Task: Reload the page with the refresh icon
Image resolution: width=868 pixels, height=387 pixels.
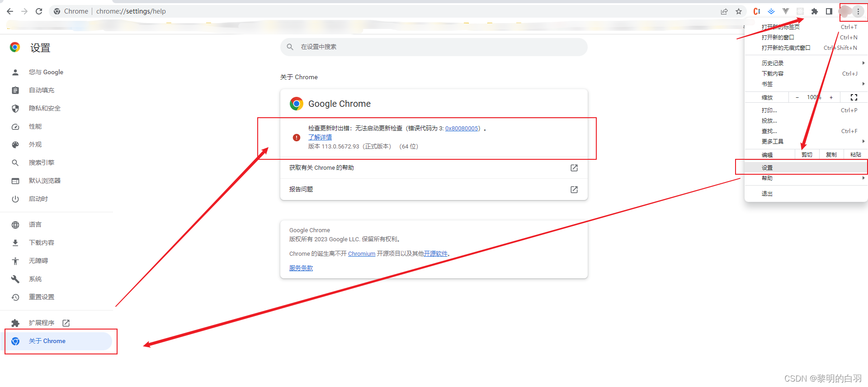Action: click(39, 11)
